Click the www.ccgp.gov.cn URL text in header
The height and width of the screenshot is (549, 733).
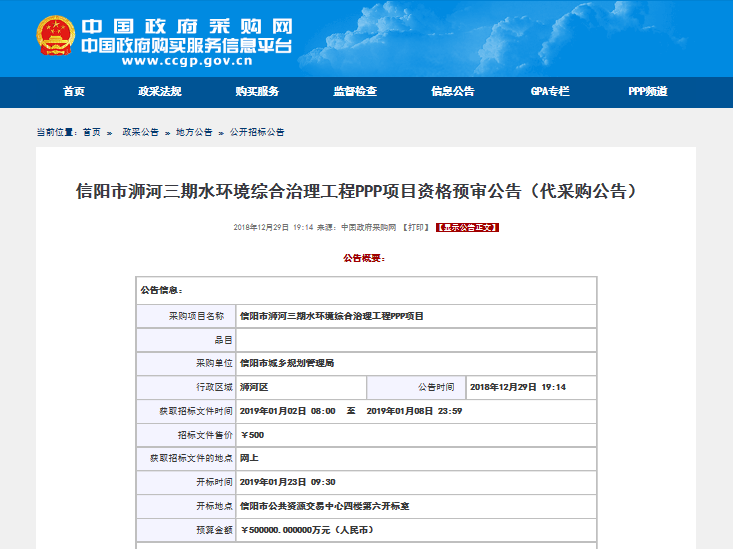(187, 61)
